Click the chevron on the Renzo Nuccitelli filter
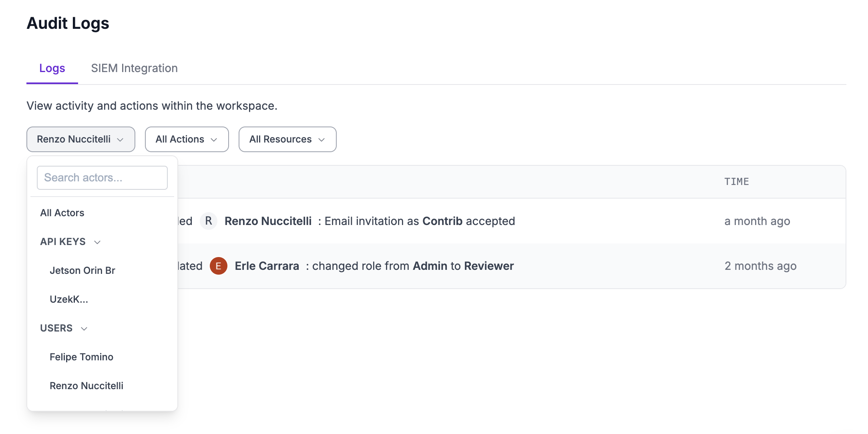The height and width of the screenshot is (434, 868). pos(120,140)
